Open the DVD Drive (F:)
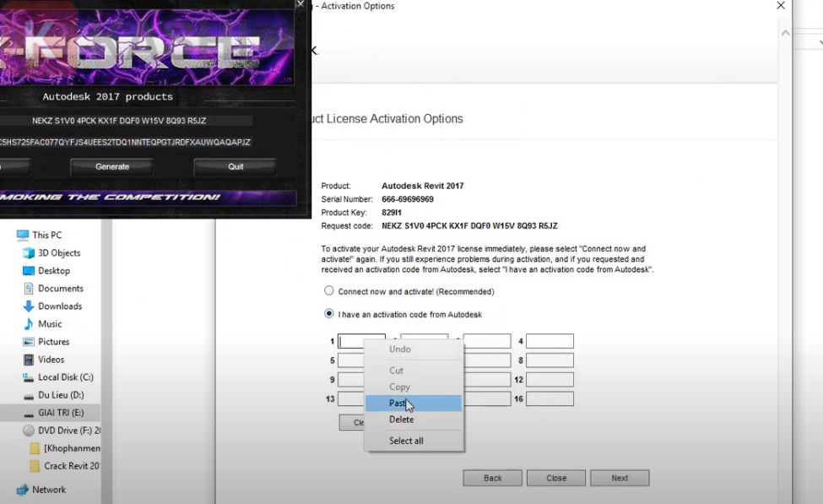The image size is (823, 504). point(63,430)
